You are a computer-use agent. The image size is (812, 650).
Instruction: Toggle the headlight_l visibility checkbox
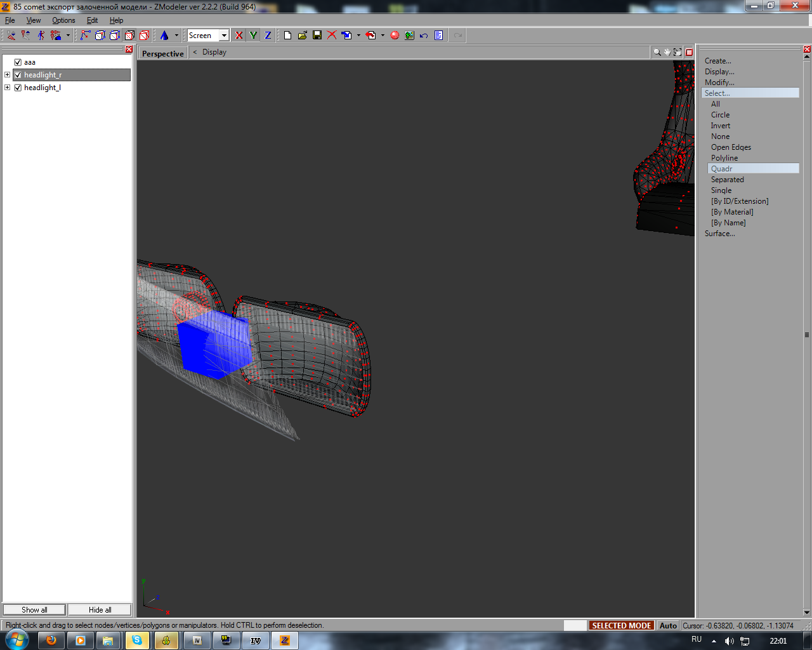pos(18,88)
